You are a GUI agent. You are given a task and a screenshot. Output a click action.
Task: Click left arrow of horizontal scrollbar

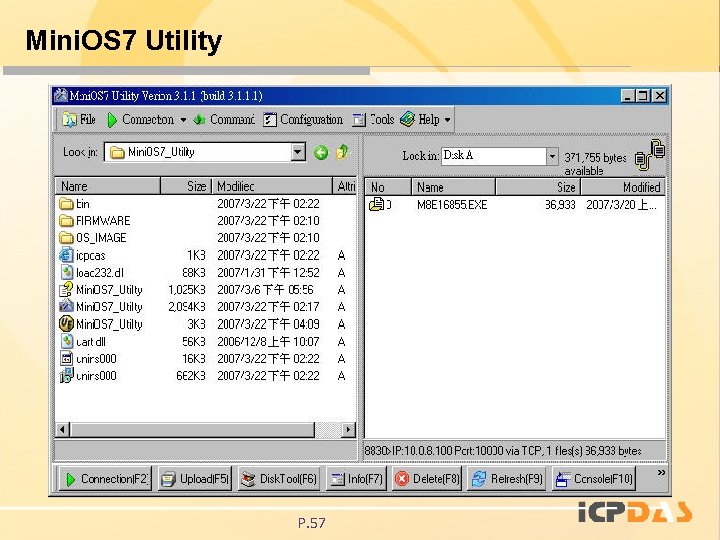tap(62, 430)
